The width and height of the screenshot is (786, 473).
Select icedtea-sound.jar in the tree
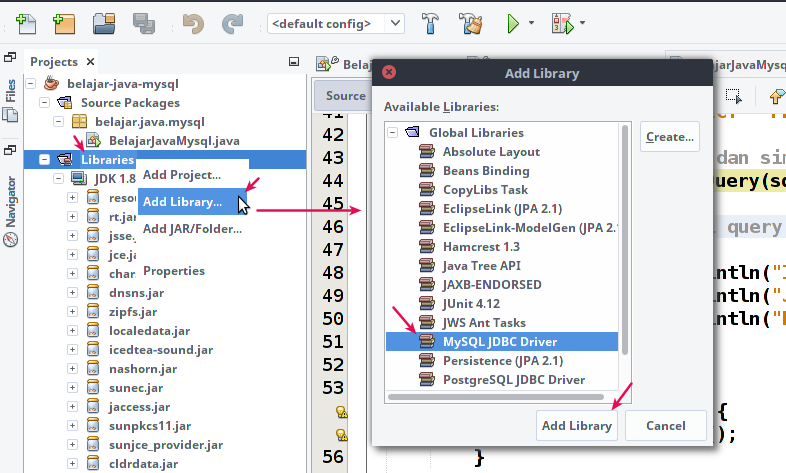pyautogui.click(x=161, y=350)
